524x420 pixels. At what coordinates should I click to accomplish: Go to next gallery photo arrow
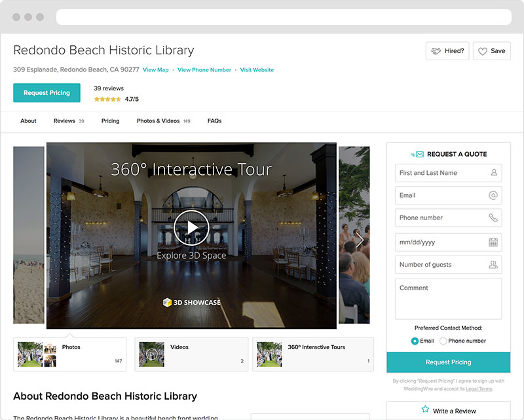(360, 240)
